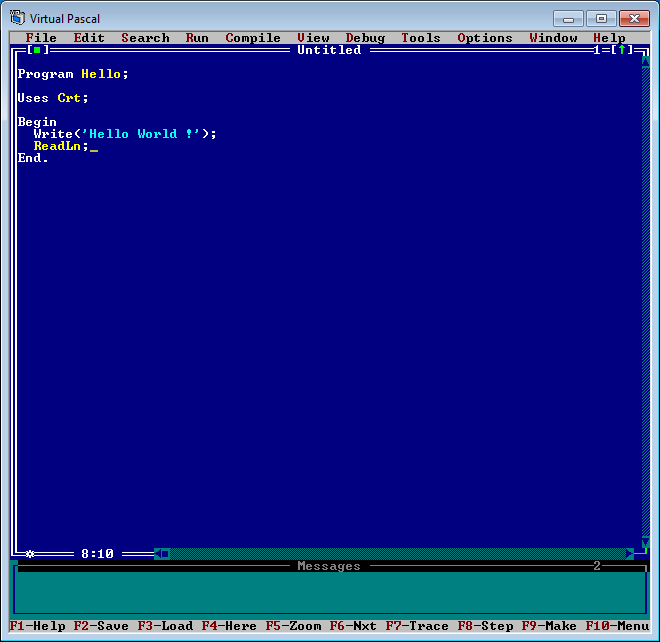Open the Options menu

click(x=485, y=38)
